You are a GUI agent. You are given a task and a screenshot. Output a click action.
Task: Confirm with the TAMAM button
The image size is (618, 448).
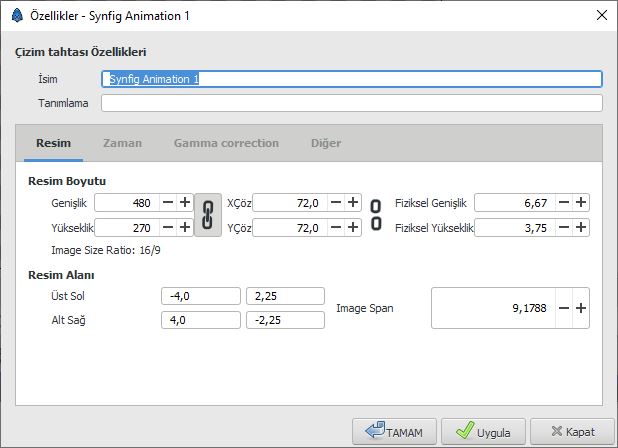(394, 432)
